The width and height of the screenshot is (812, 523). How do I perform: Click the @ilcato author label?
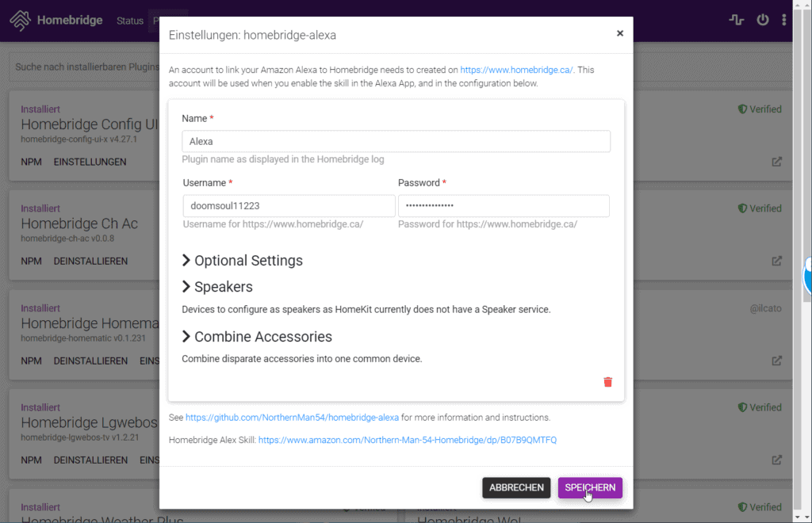[765, 308]
